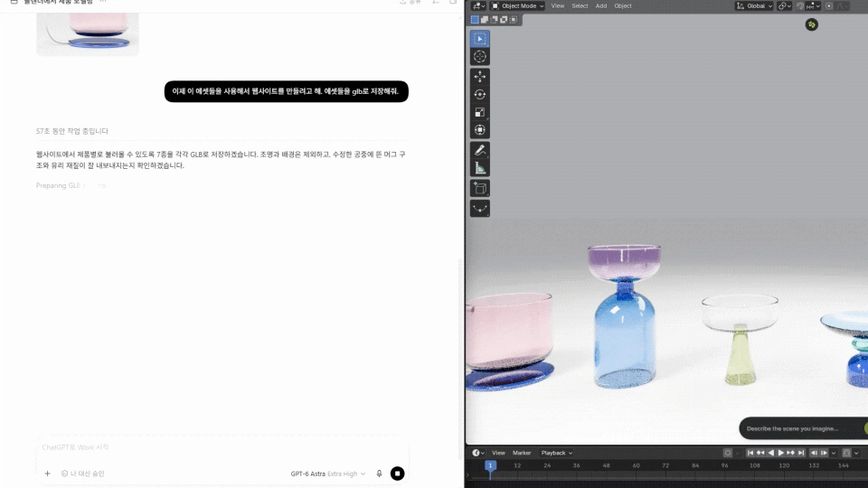
Task: Open the Add menu
Action: click(x=601, y=6)
